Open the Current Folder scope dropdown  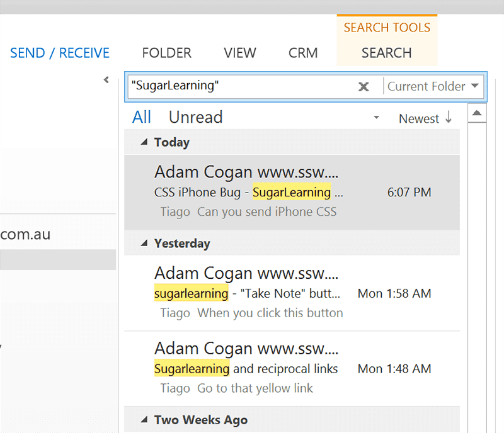(x=433, y=87)
